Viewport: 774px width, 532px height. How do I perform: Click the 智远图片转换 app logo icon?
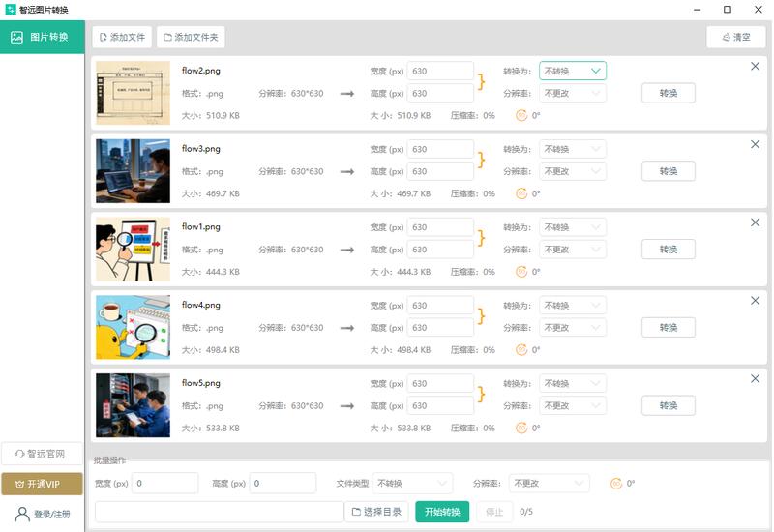11,10
